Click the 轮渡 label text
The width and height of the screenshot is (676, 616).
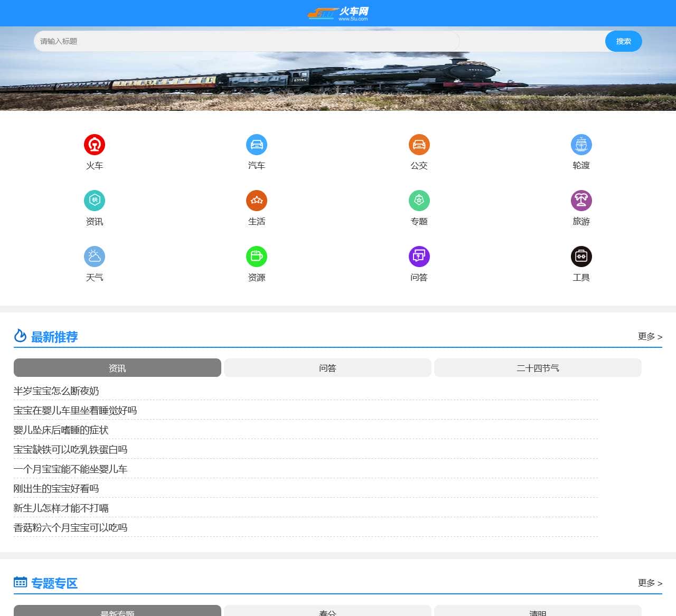tap(581, 166)
